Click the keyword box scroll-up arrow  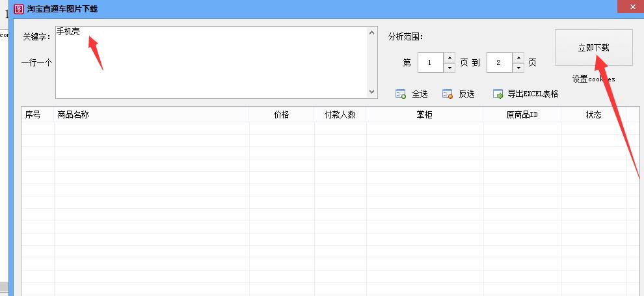coord(372,33)
